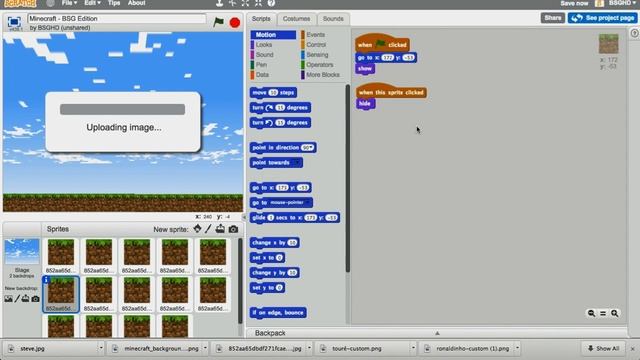Select the Events block category
The height and width of the screenshot is (360, 640).
point(315,35)
